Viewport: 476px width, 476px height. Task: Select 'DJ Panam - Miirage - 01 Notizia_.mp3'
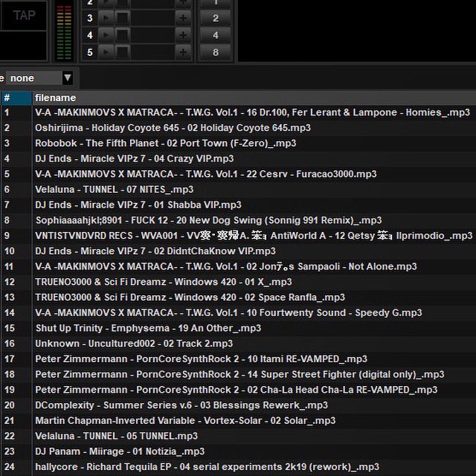(238, 451)
